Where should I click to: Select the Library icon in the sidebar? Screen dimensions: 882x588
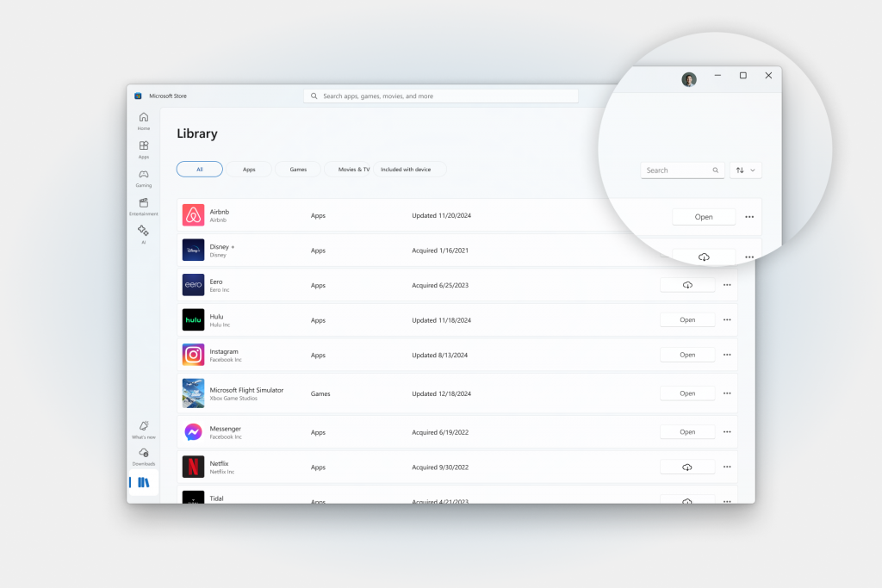145,482
